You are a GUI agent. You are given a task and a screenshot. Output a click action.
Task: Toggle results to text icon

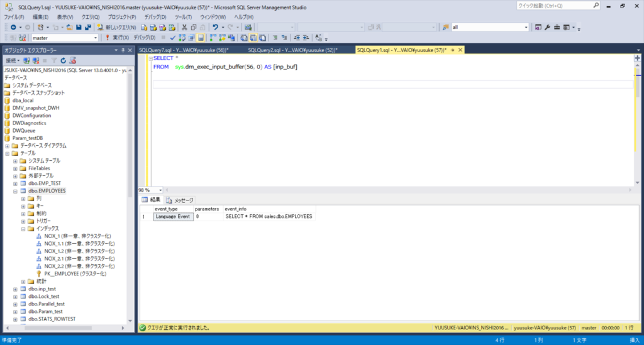[243, 38]
